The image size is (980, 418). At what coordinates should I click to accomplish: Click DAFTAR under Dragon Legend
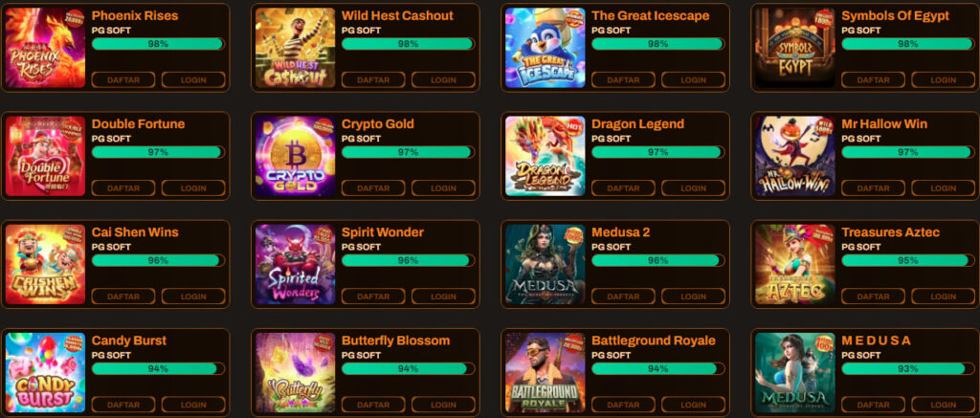623,188
